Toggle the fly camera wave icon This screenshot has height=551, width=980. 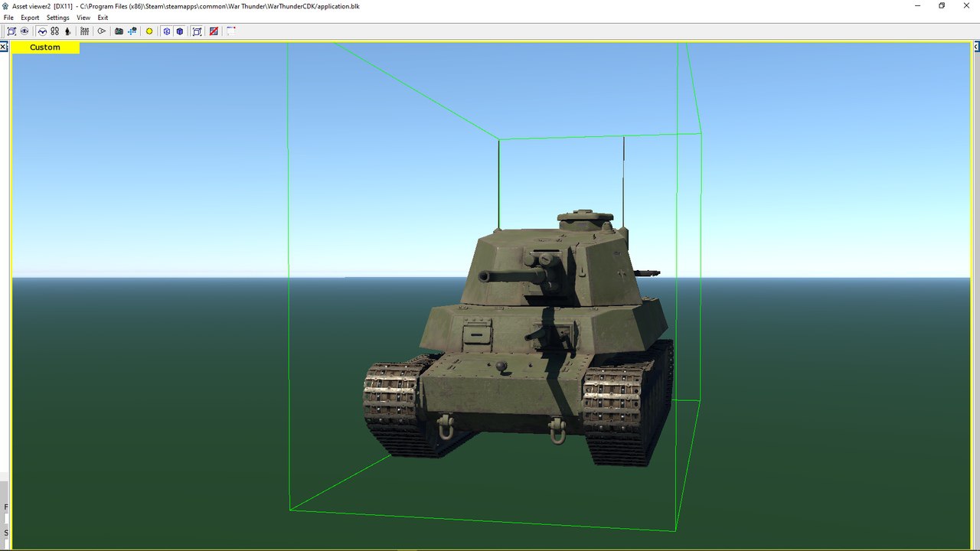[42, 31]
